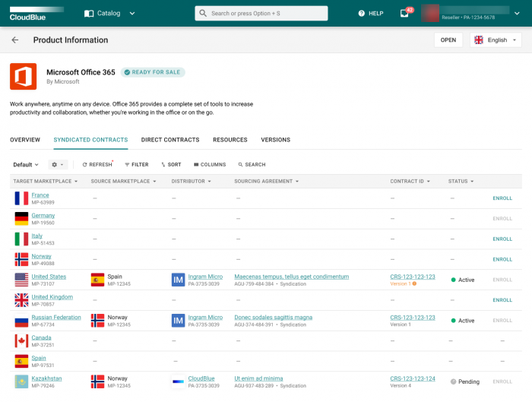Open the Columns configuration option

tap(210, 164)
